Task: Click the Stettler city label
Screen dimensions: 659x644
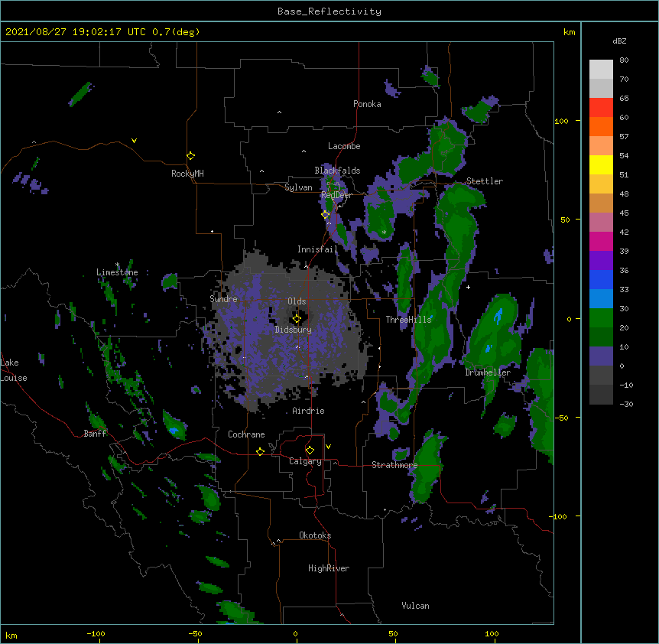Action: click(x=485, y=181)
